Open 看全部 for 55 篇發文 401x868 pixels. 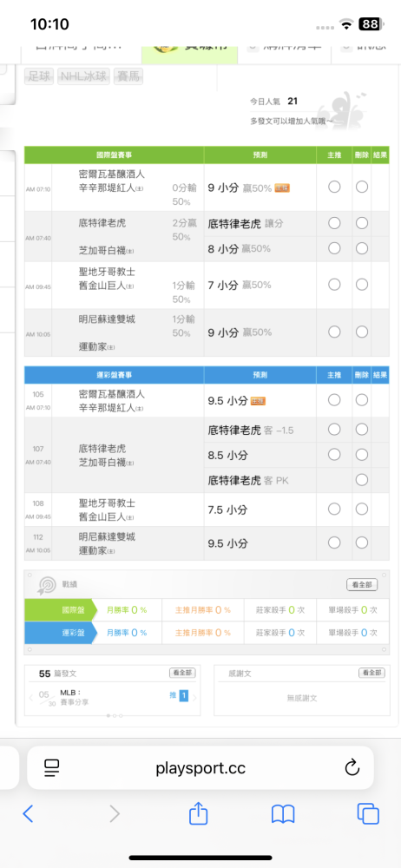click(x=183, y=674)
